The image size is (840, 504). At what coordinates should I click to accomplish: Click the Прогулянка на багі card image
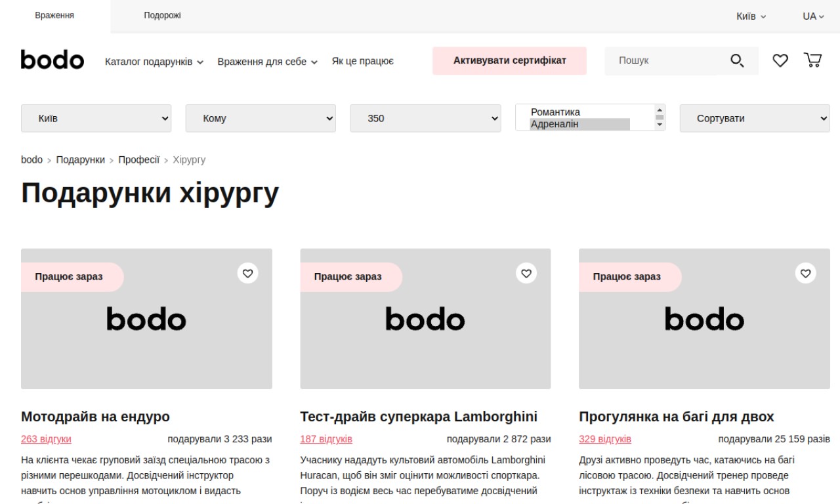point(704,319)
